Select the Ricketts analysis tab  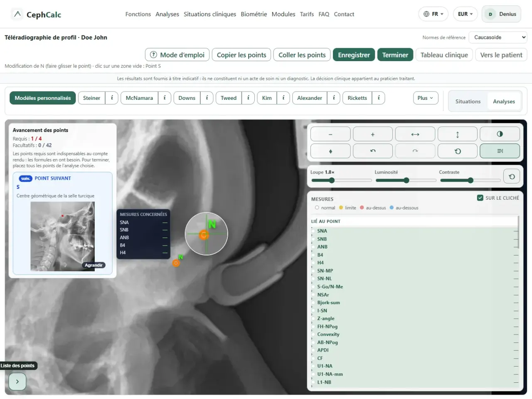357,98
